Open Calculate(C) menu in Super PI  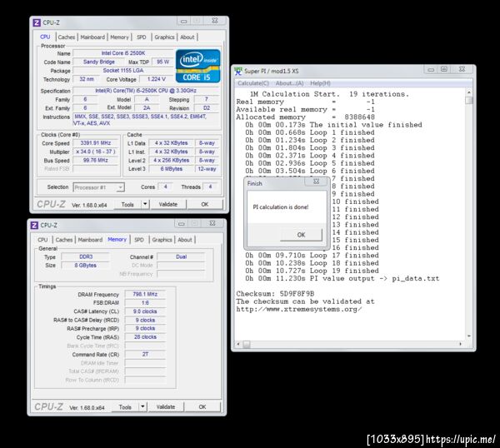(x=253, y=83)
